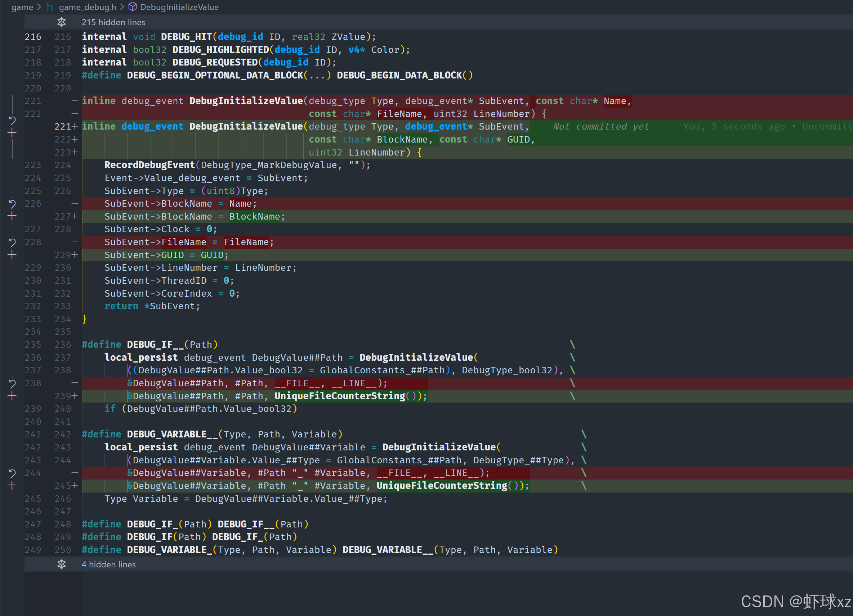Open the game_debug.h breadcrumb
This screenshot has height=616, width=853.
(x=87, y=7)
